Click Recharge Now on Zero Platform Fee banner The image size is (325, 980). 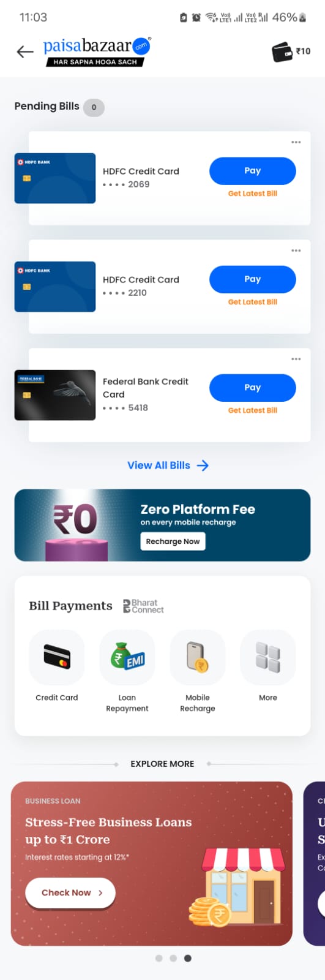click(x=173, y=541)
